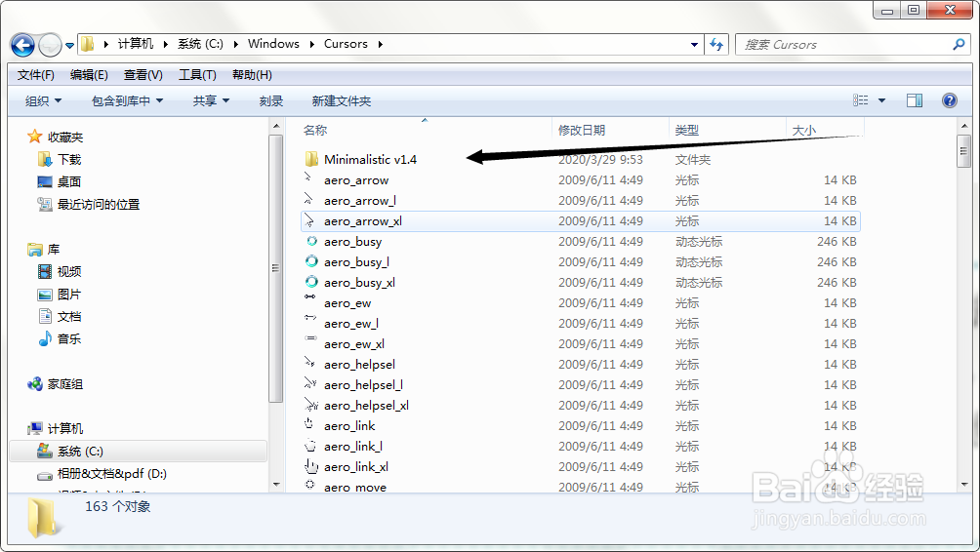Select the aero_busy_l animated cursor icon
Screen dimensions: 980x552
point(311,261)
